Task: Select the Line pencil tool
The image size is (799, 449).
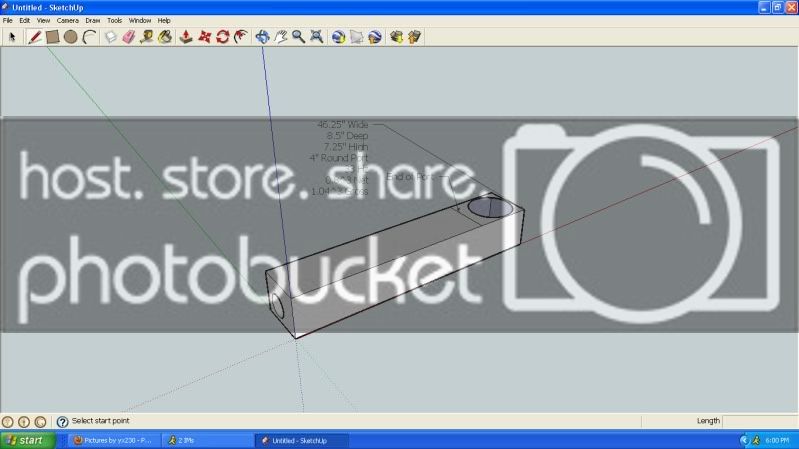Action: [x=34, y=37]
